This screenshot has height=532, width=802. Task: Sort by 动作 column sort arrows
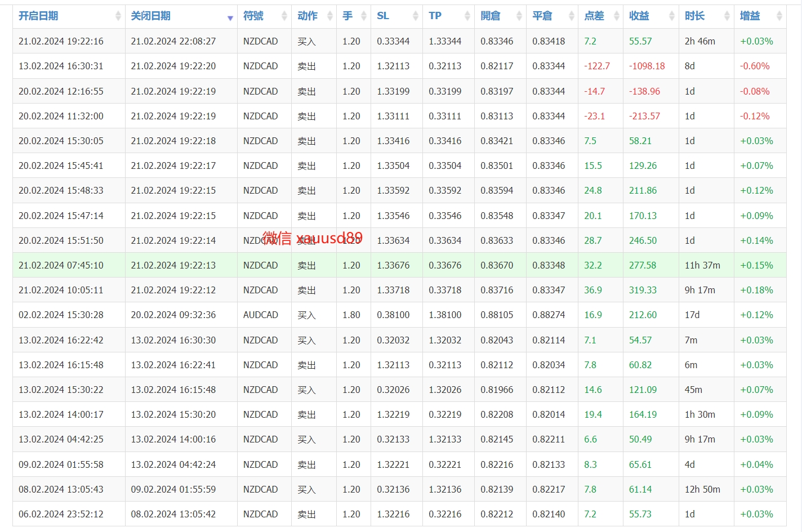pyautogui.click(x=329, y=16)
